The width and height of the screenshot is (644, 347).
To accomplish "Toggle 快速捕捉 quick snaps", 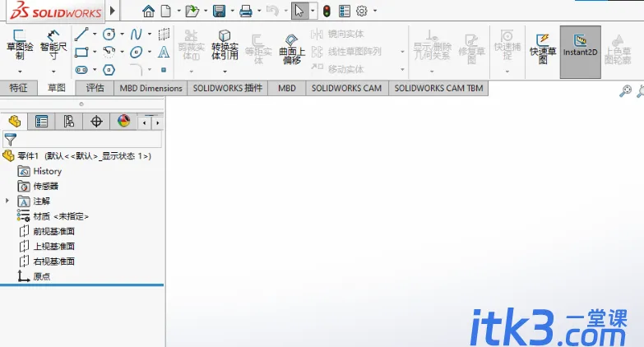I will [507, 45].
